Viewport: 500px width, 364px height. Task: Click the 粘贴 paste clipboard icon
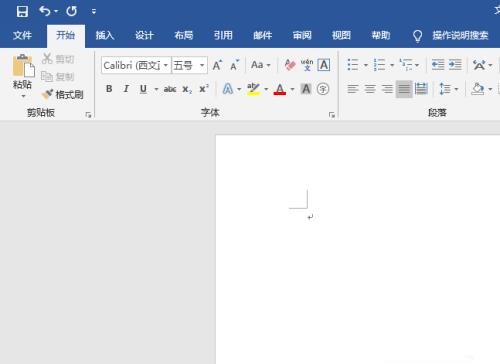(23, 66)
